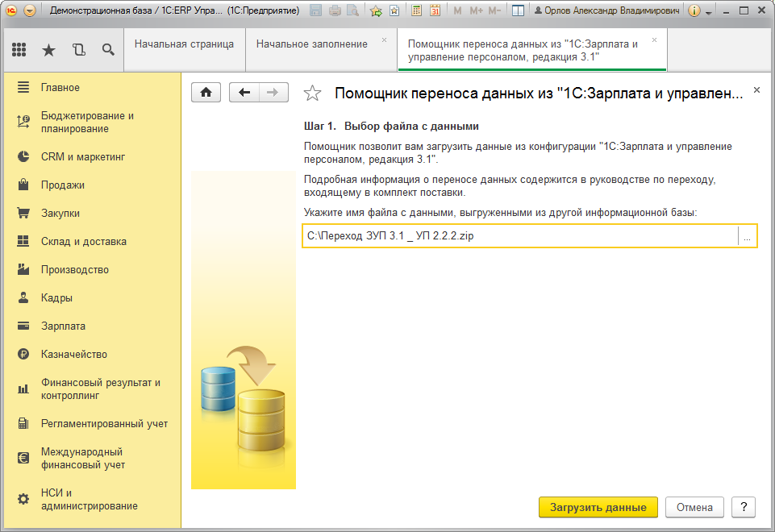Open the calculator icon in title bar
Screen dimensions: 775x532
[x=416, y=10]
